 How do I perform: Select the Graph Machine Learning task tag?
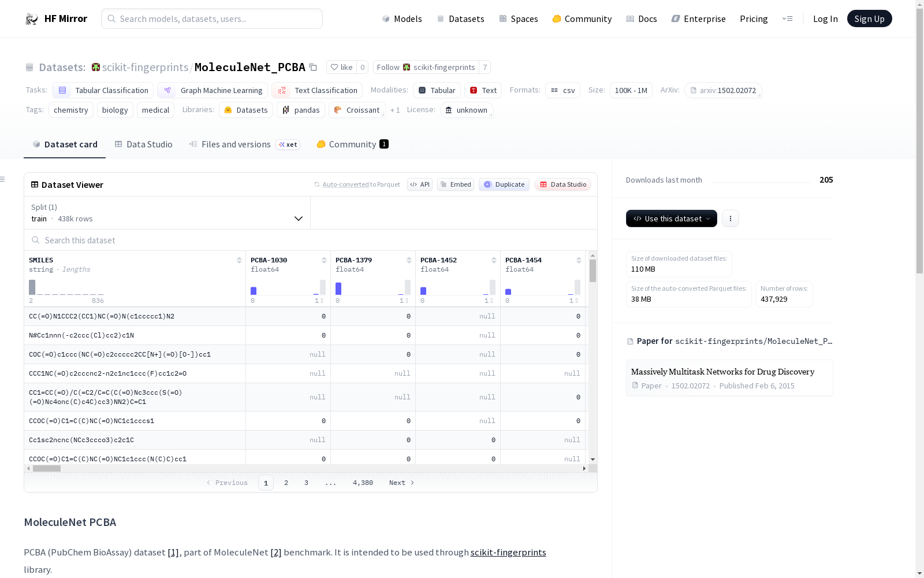(213, 90)
